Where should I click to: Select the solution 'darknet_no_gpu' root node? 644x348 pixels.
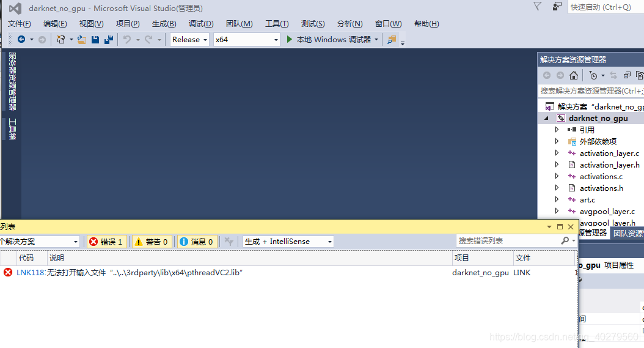coord(593,106)
